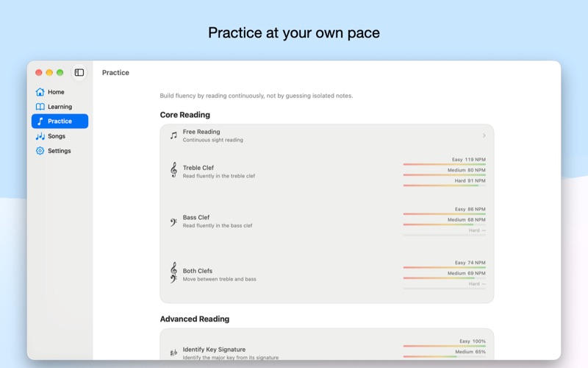Click the green zoom window button
Screen dimensions: 588x368
[x=60, y=72]
